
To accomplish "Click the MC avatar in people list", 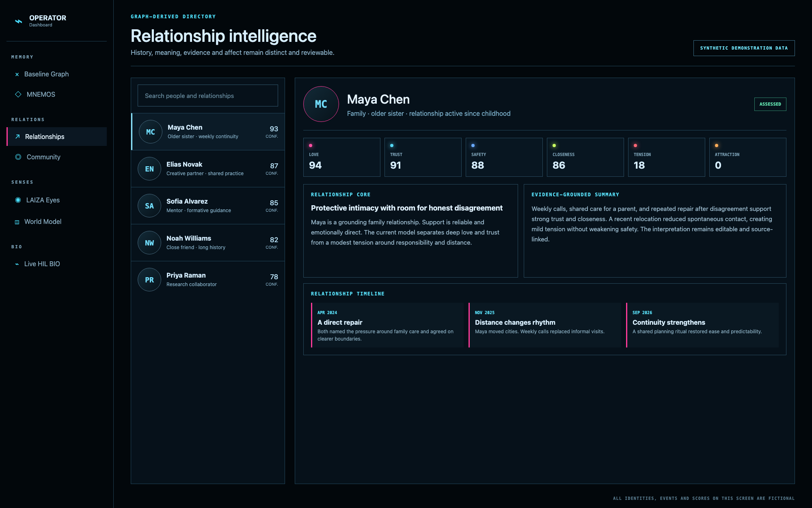I will click(x=151, y=132).
